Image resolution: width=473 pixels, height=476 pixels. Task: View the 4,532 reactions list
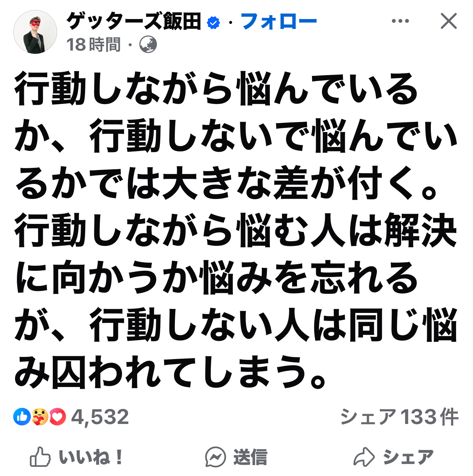point(100,417)
